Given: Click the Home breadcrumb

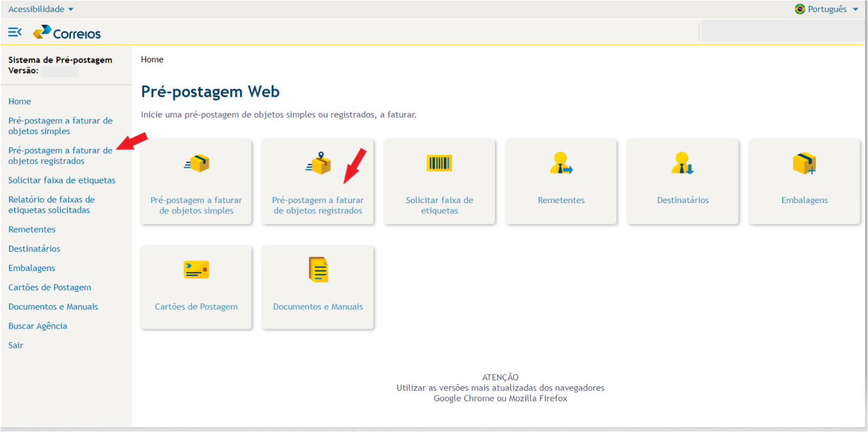Looking at the screenshot, I should pos(152,59).
